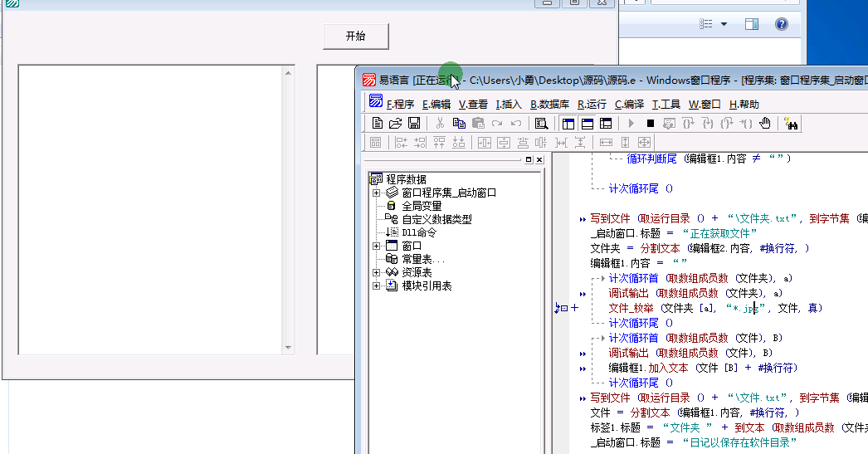Toggle the Explorer preview pane button
Viewport: 868px width, 454px height.
(x=751, y=25)
